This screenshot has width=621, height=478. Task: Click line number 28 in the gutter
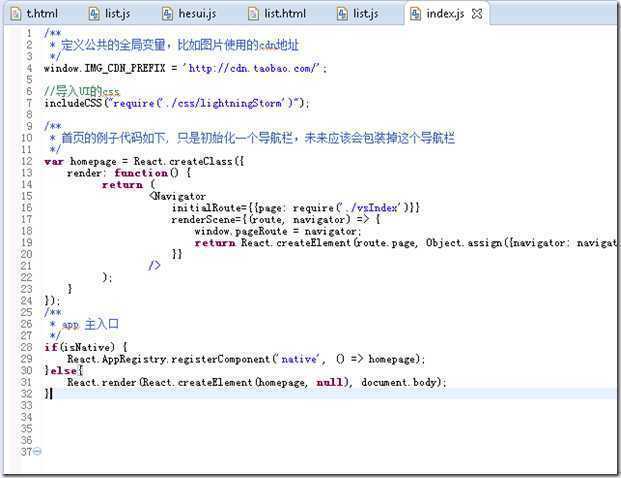click(x=27, y=347)
